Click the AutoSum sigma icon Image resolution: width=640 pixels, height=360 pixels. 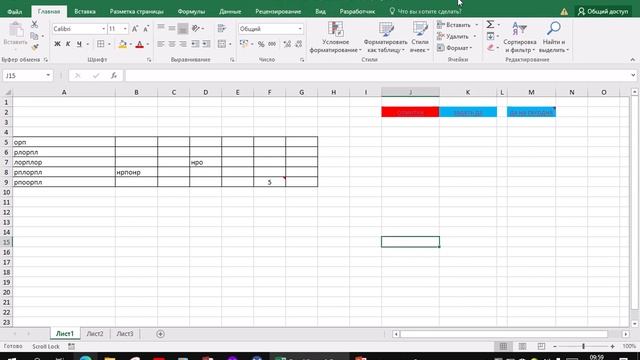coord(490,24)
